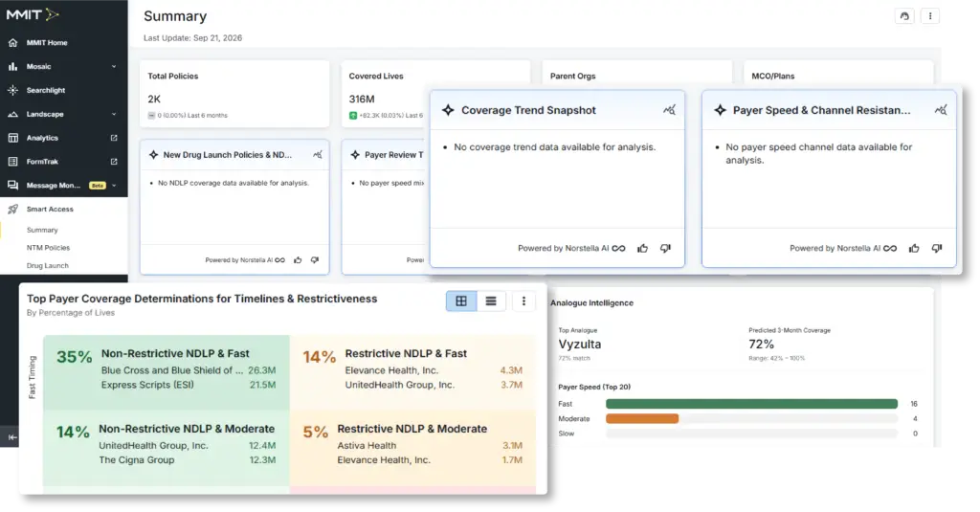
Task: Click the Vyzulta top analogue name
Action: click(x=579, y=344)
